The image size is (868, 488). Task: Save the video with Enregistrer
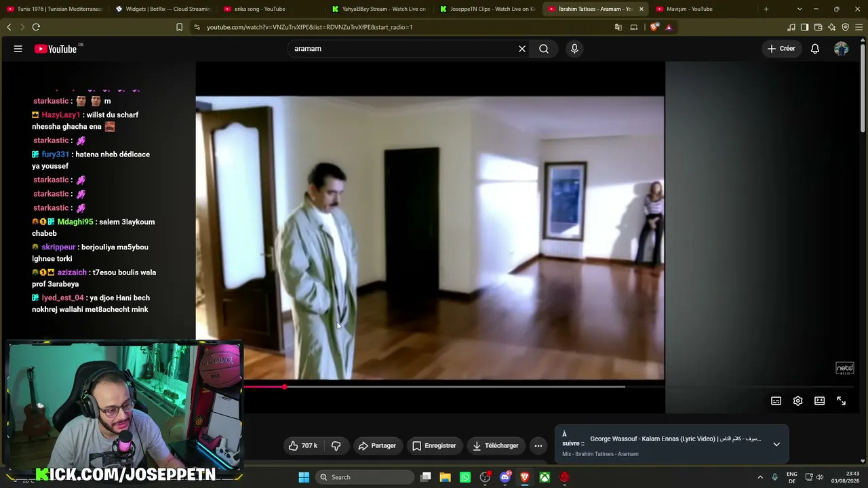[434, 446]
